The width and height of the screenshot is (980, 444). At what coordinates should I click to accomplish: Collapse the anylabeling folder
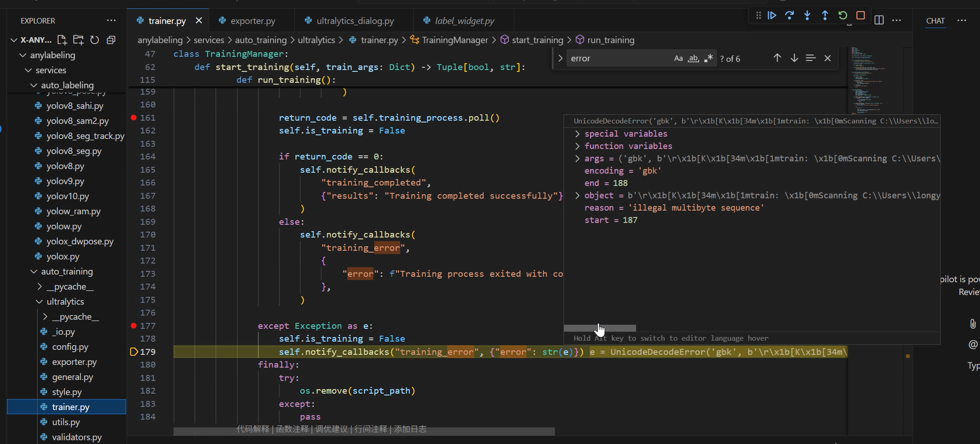[x=22, y=55]
